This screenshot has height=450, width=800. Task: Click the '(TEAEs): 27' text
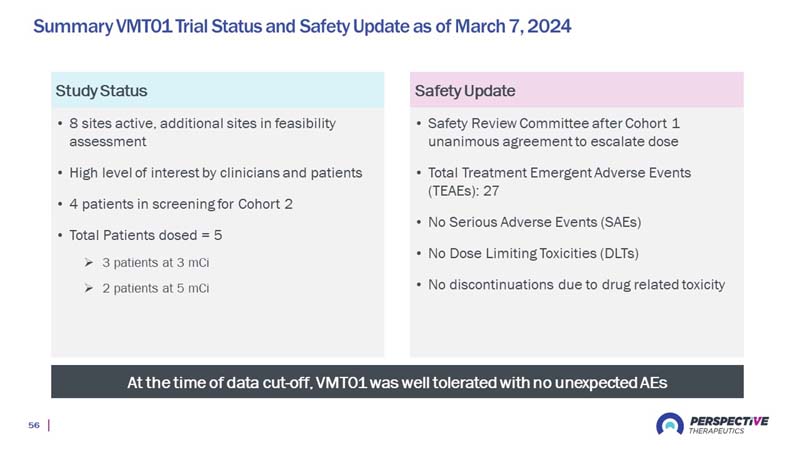pos(464,191)
